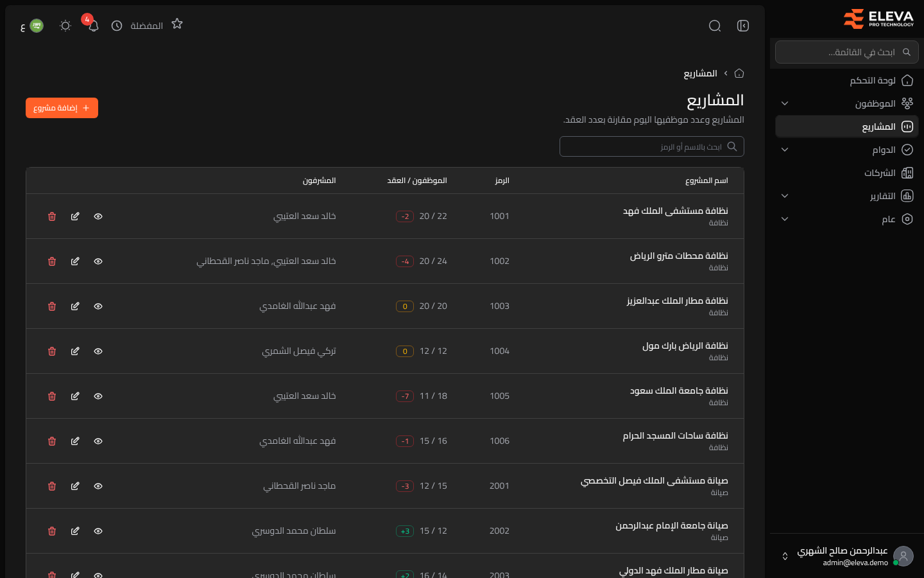
Task: Expand the عام sidebar menu chevron
Action: (785, 219)
